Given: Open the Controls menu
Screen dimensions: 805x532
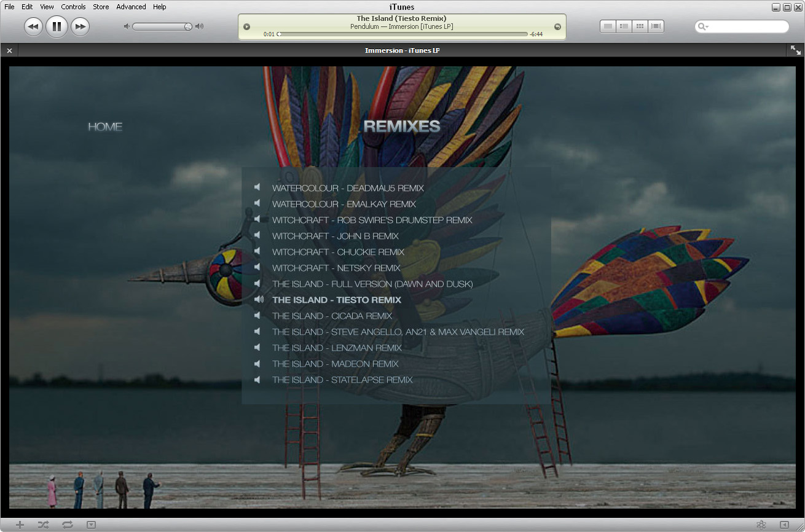Looking at the screenshot, I should 73,7.
